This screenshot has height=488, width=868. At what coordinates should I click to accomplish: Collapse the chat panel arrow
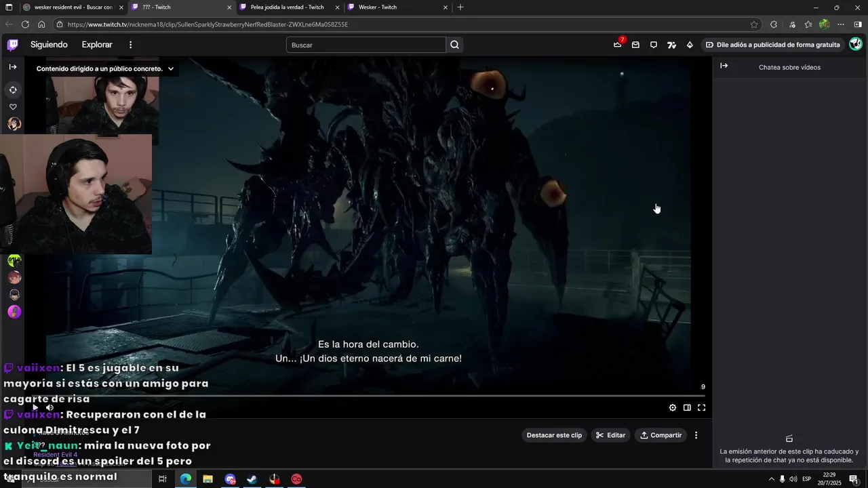[724, 66]
